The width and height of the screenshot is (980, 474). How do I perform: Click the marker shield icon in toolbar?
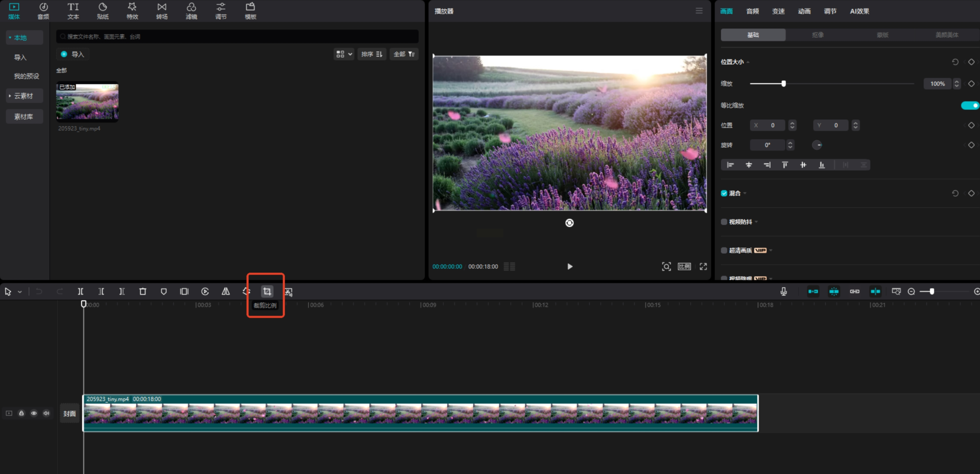pyautogui.click(x=164, y=292)
